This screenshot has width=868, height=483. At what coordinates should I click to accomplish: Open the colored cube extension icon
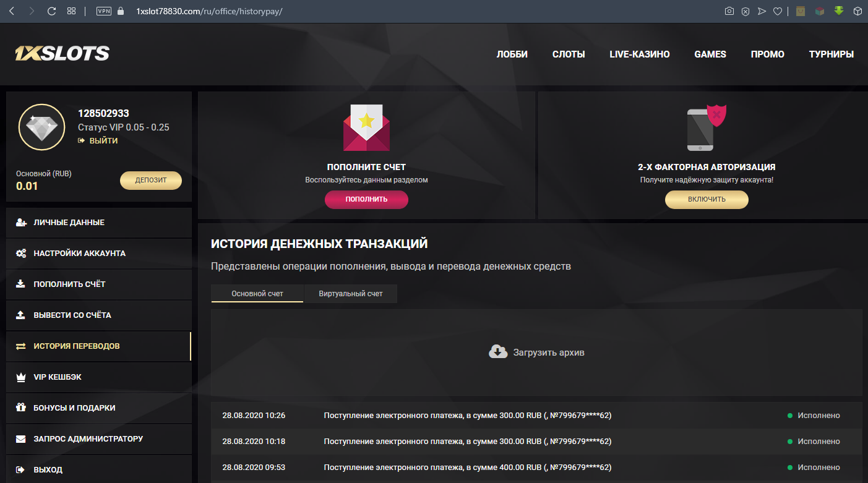point(820,11)
